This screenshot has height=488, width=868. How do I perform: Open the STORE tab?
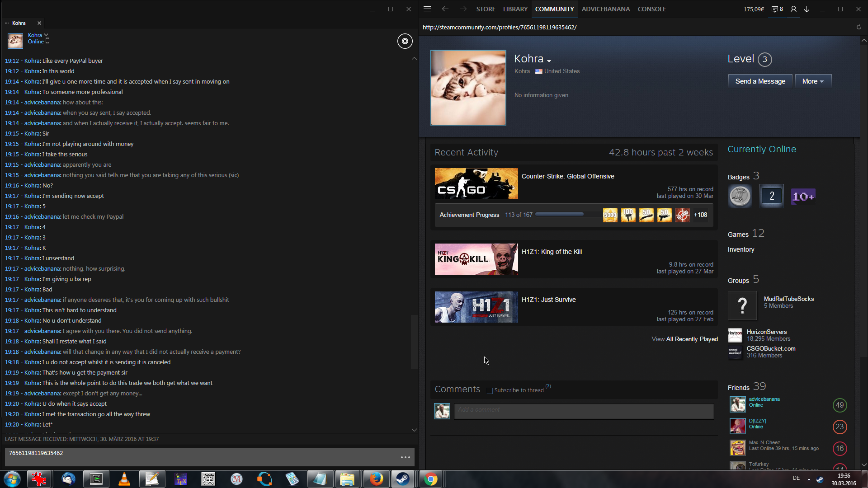486,9
